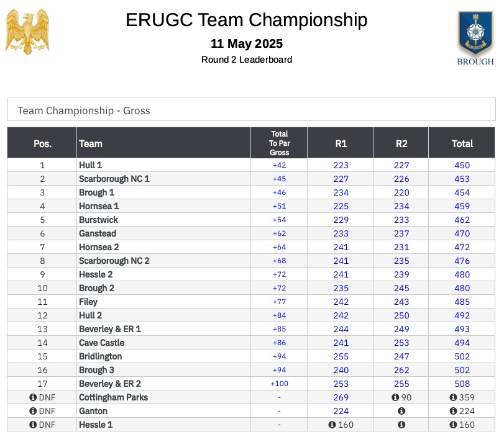This screenshot has height=442, width=504.
Task: Select the Burstwick team row name
Action: click(x=98, y=220)
